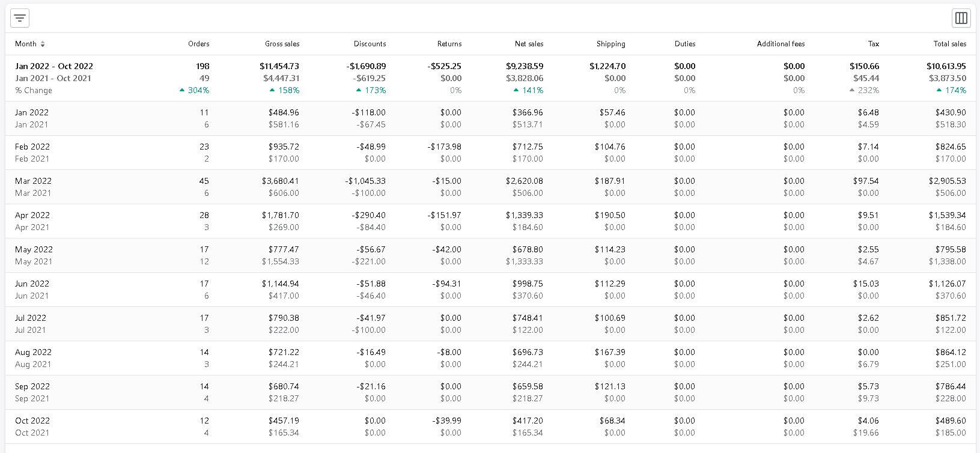Click Jun 2022 returns -$94.31
Viewport: 980px width, 453px height.
[447, 284]
